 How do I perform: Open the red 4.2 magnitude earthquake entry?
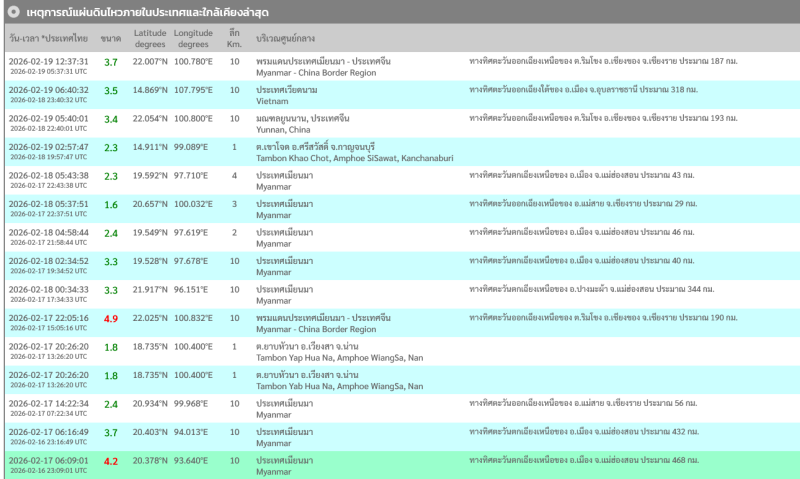[111, 462]
